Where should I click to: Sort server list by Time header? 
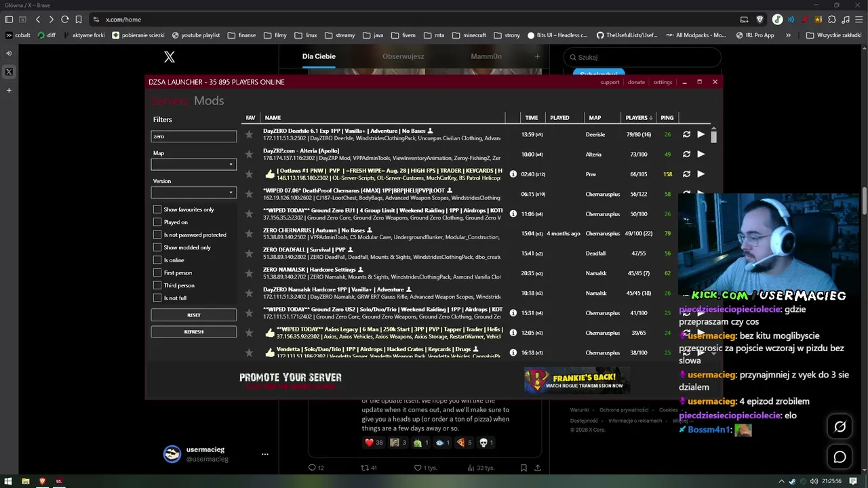531,118
